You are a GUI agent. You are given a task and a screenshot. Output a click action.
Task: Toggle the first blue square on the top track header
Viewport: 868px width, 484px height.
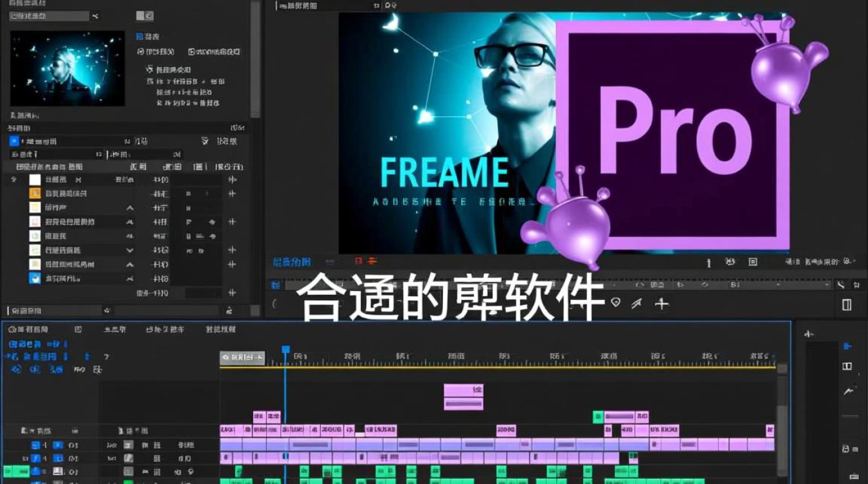click(36, 445)
